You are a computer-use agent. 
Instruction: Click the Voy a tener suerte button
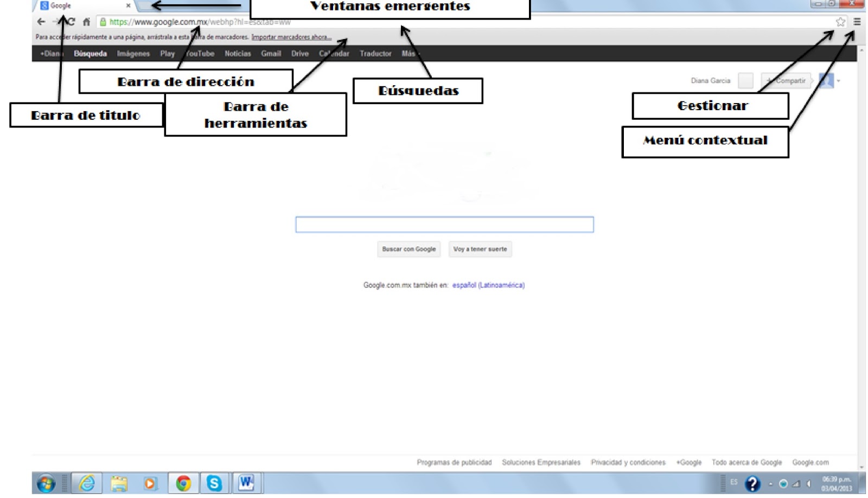pos(480,249)
